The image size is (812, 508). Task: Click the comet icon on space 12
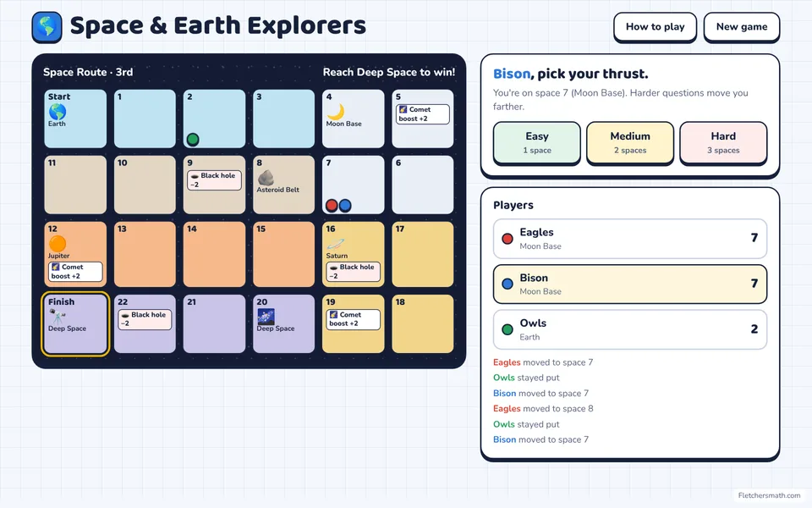coord(56,267)
